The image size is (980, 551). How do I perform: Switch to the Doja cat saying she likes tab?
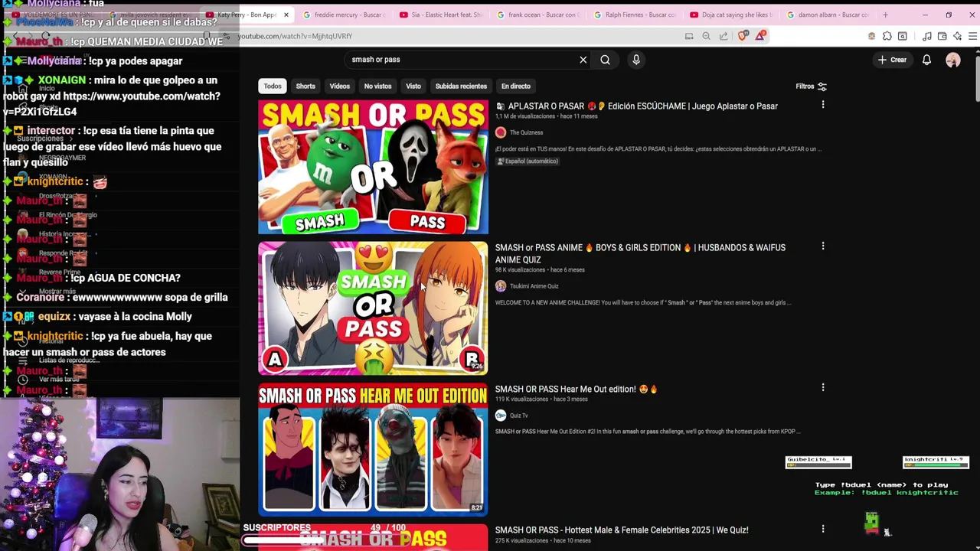click(731, 15)
